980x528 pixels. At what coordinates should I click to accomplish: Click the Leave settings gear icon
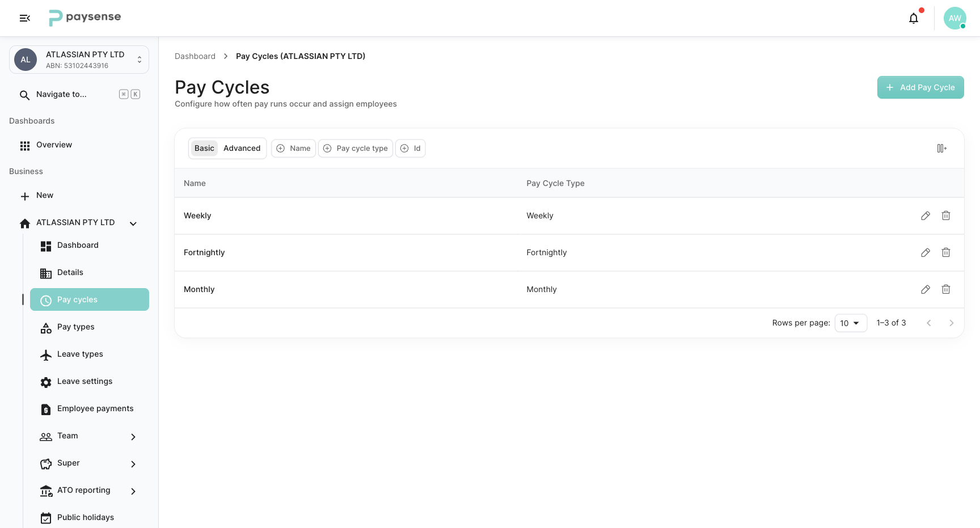tap(46, 382)
